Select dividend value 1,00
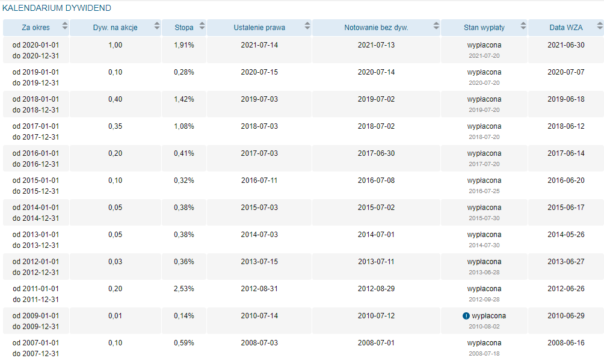Viewport: 604px width, 364px height. coord(115,45)
